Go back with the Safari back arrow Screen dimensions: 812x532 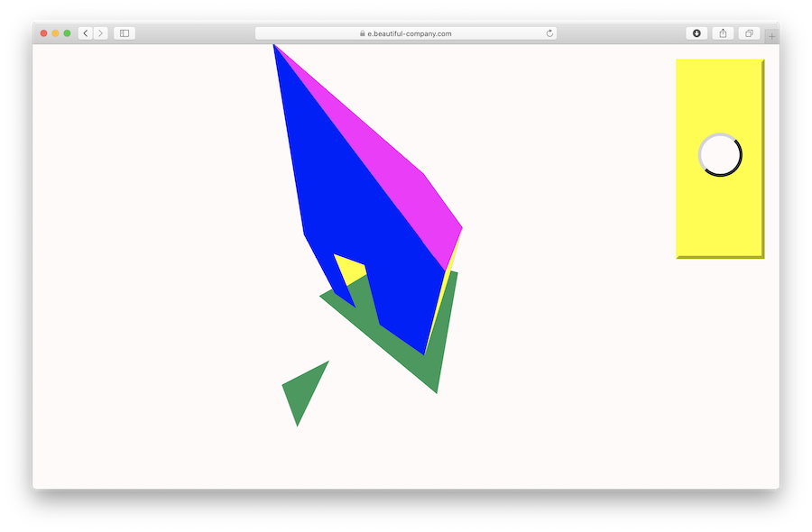click(86, 33)
